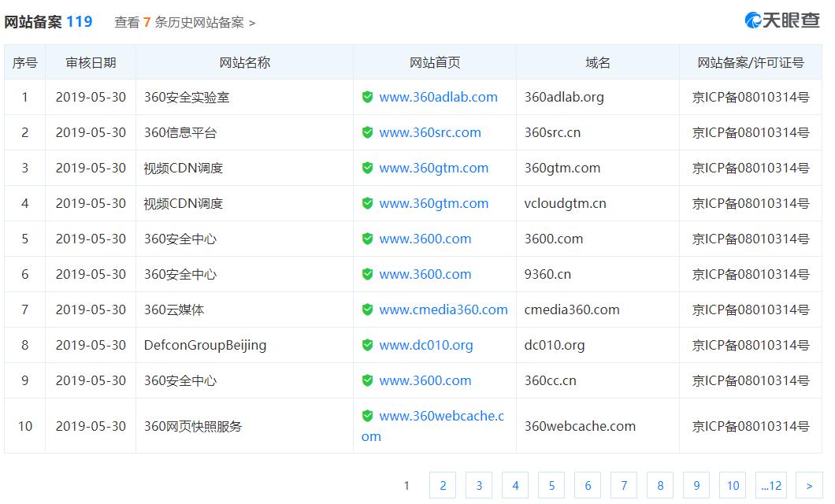Viewport: 835px width, 504px height.
Task: Click shield icon next to www.360webcache.com
Action: point(367,416)
